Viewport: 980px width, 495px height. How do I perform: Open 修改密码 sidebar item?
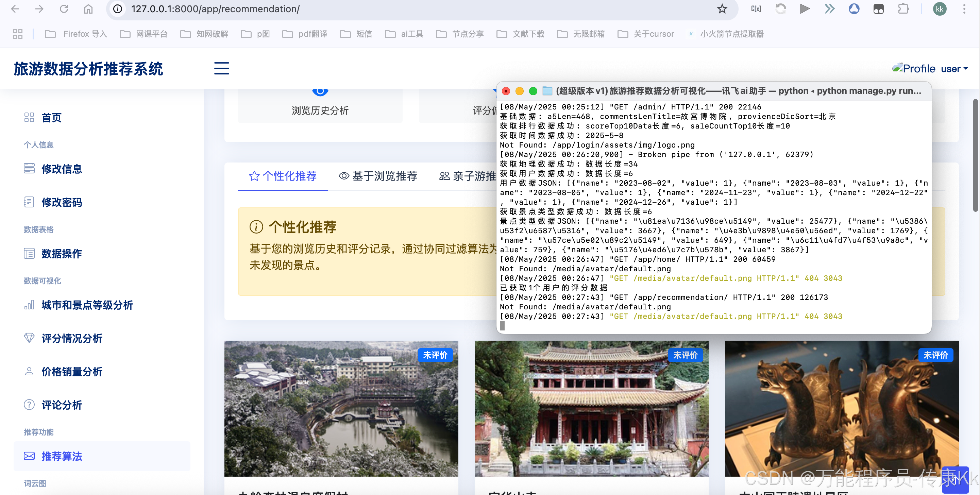(62, 202)
